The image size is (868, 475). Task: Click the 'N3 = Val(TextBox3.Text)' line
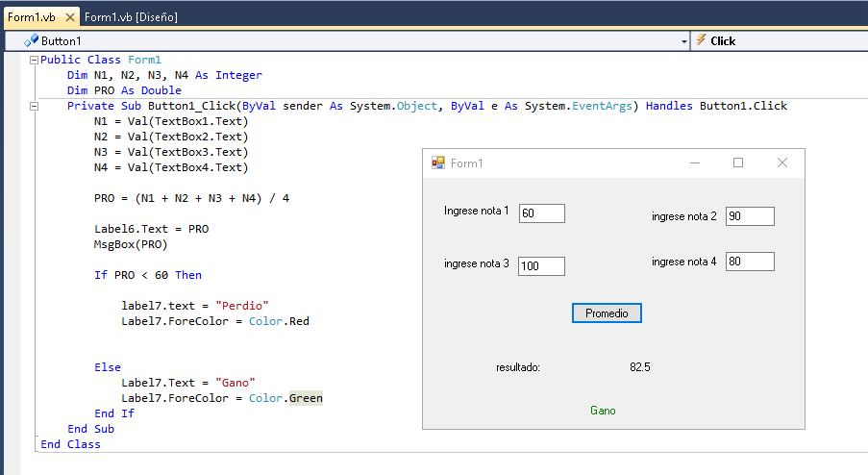[171, 152]
